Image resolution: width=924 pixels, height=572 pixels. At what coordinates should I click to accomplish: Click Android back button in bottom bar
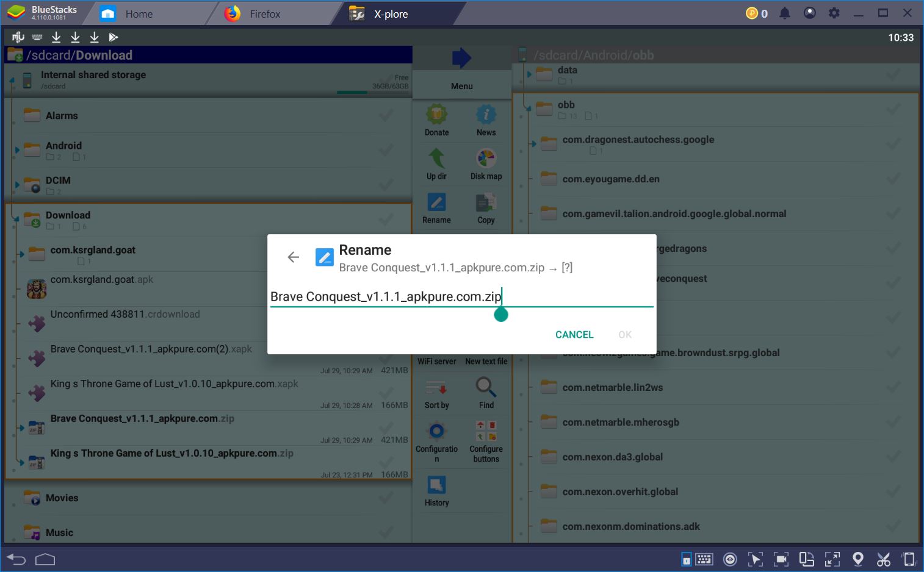pyautogui.click(x=16, y=559)
